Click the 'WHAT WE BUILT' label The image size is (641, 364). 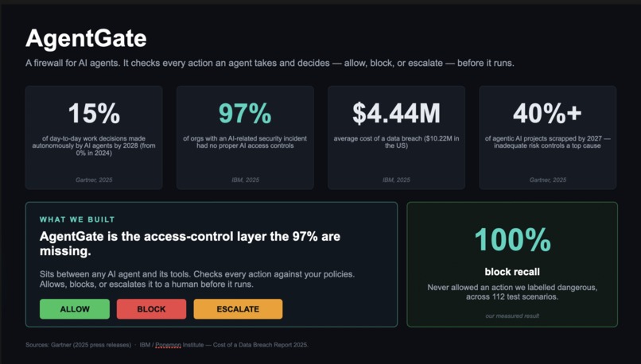click(x=77, y=219)
